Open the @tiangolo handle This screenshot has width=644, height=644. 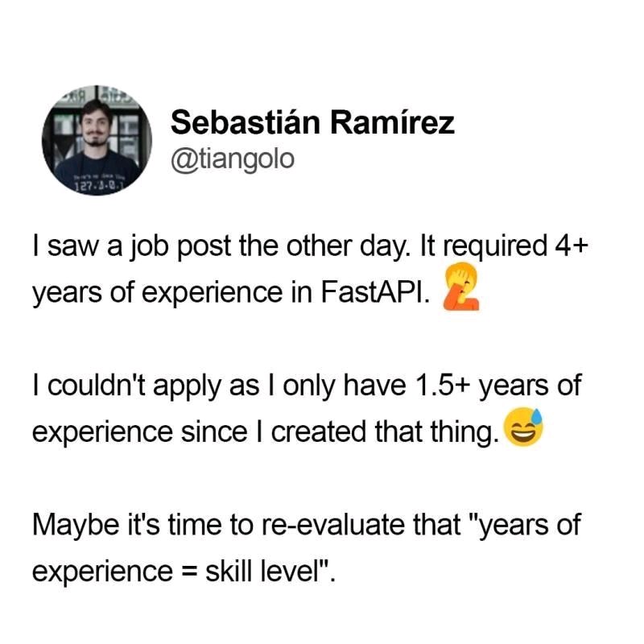click(x=233, y=159)
